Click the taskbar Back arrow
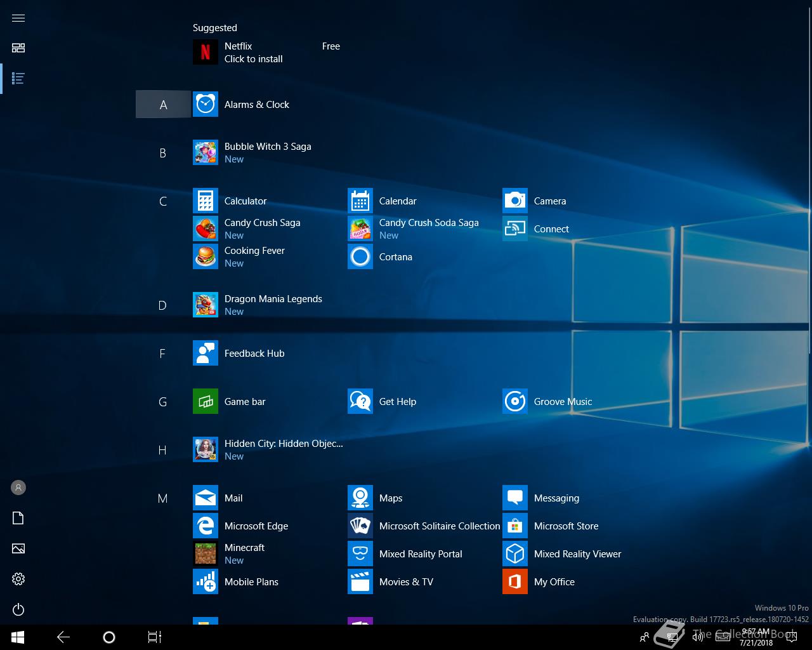The height and width of the screenshot is (650, 812). [63, 637]
